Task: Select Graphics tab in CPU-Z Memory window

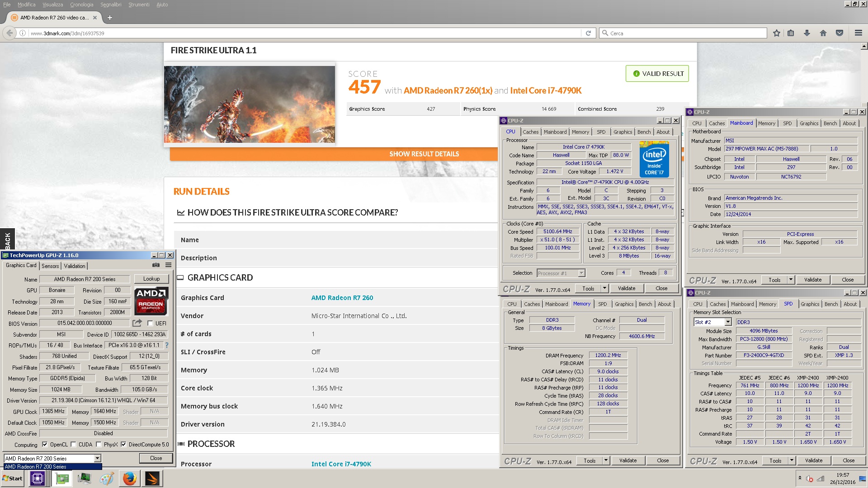Action: (x=624, y=304)
